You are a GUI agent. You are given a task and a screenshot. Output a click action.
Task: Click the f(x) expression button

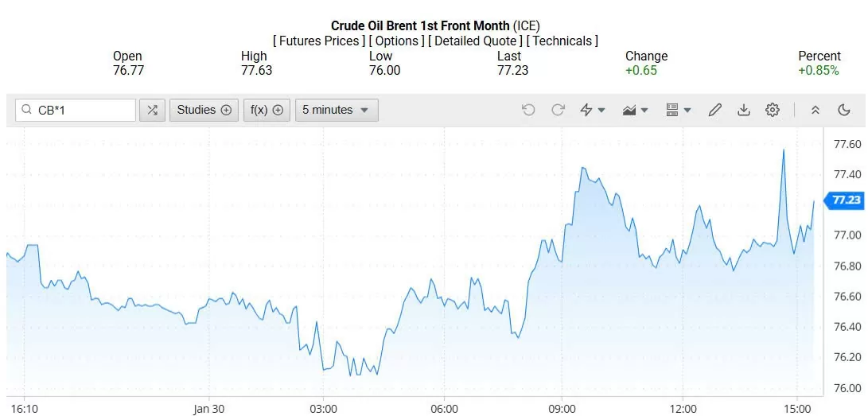click(x=267, y=110)
